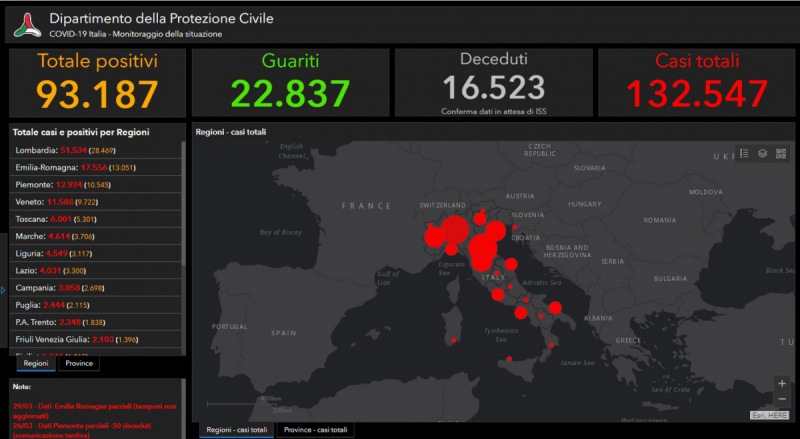Collapse the left panel with edge arrow

coord(3,290)
